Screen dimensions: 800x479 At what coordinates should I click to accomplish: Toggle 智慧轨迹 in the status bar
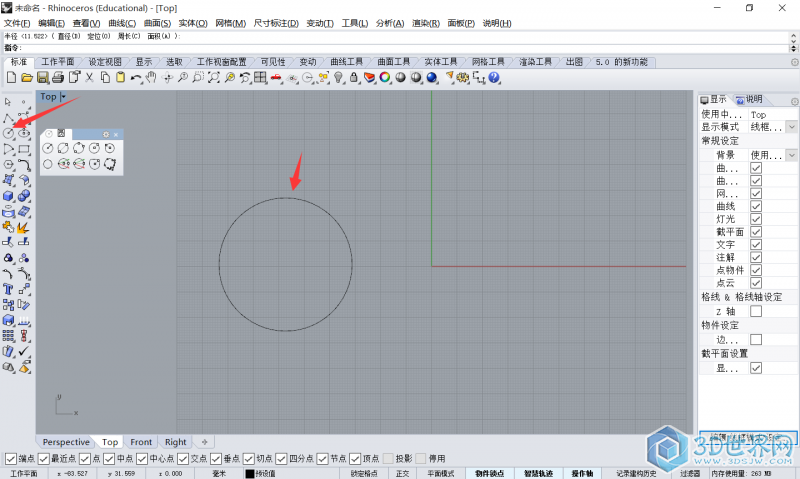(x=538, y=473)
